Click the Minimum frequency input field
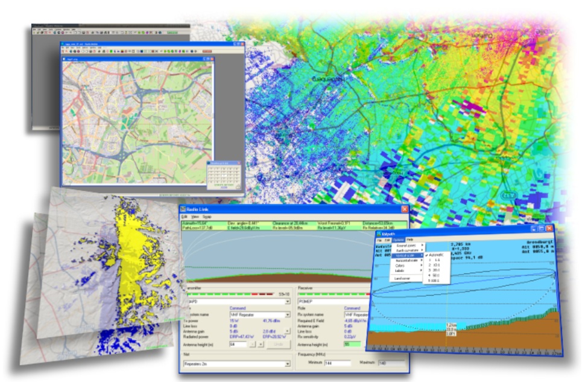The height and width of the screenshot is (382, 588). (x=338, y=363)
